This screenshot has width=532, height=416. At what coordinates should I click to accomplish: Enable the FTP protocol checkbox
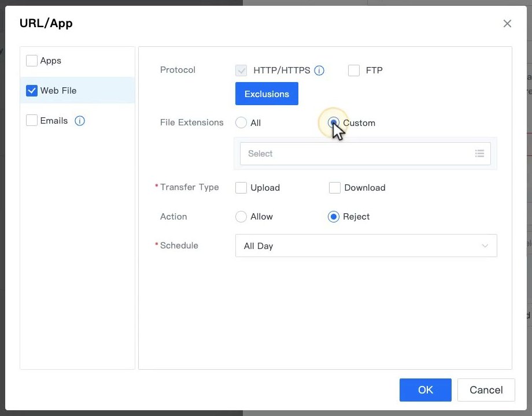(354, 70)
